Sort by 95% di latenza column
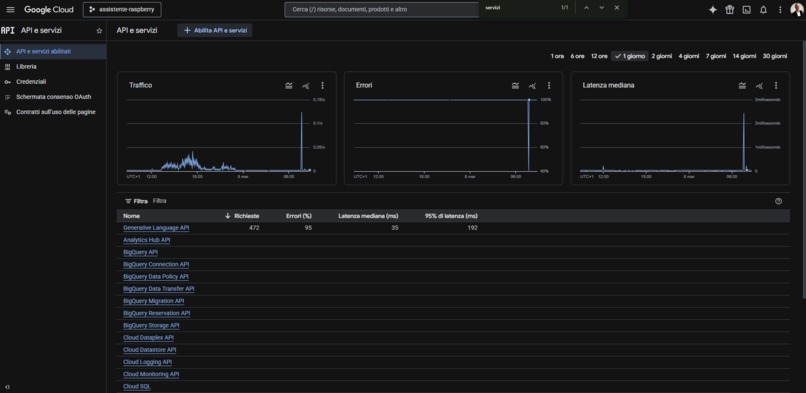Image resolution: width=806 pixels, height=393 pixels. (451, 216)
